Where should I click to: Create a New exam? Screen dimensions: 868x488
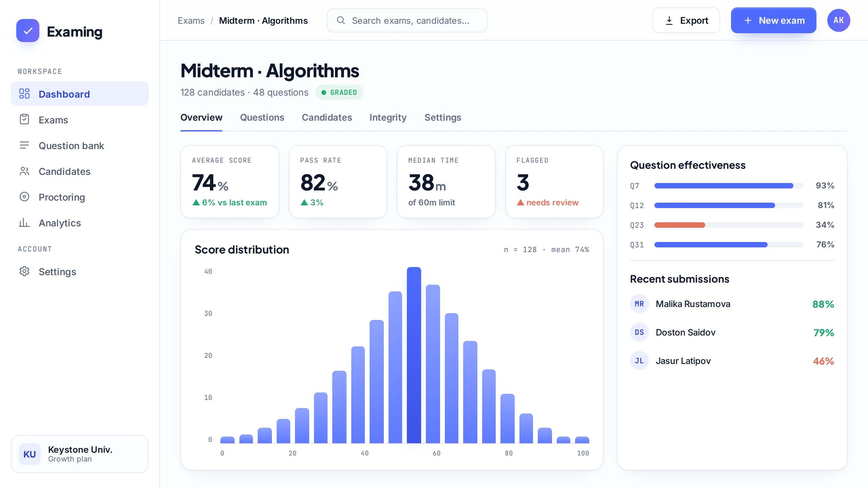(773, 21)
